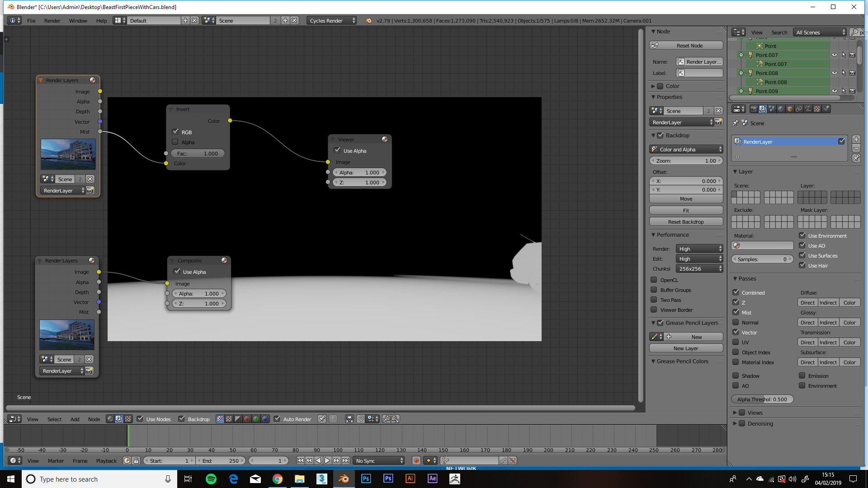Enable the Alpha option in the Invert node
The height and width of the screenshot is (488, 868).
175,142
